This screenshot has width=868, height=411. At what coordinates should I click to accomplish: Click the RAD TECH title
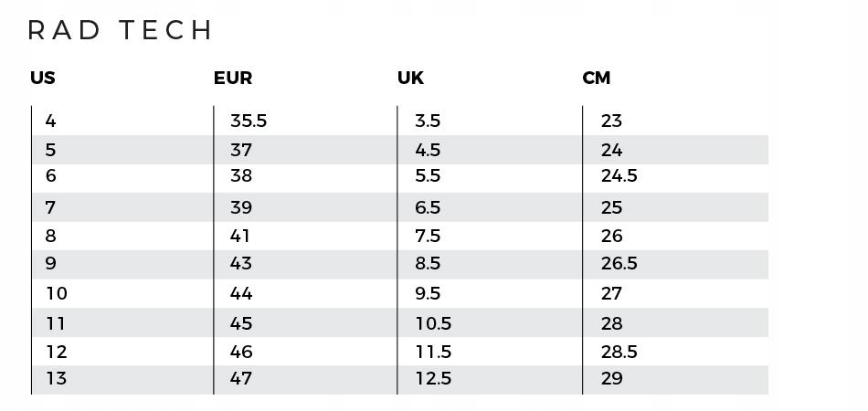[121, 30]
